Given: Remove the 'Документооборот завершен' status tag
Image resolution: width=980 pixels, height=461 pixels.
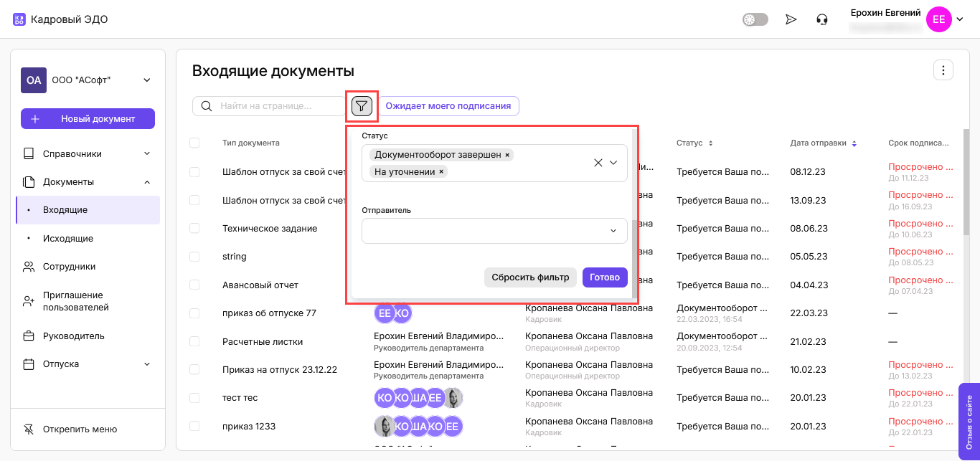Looking at the screenshot, I should (x=507, y=155).
